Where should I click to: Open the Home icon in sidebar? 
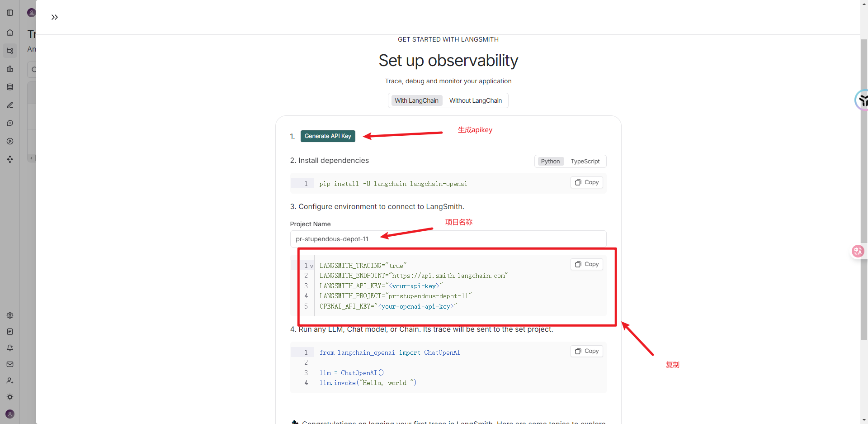pos(10,33)
